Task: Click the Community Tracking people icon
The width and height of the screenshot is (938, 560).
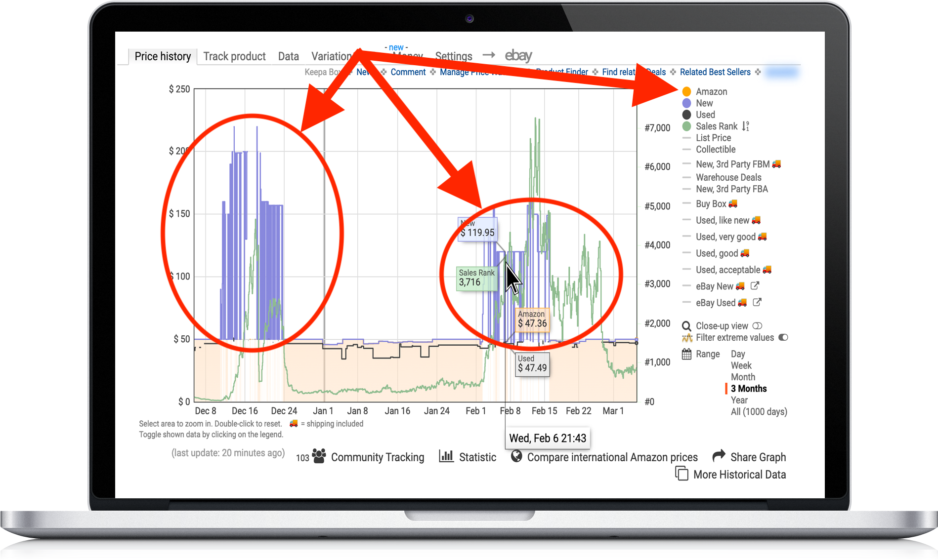Action: tap(319, 456)
